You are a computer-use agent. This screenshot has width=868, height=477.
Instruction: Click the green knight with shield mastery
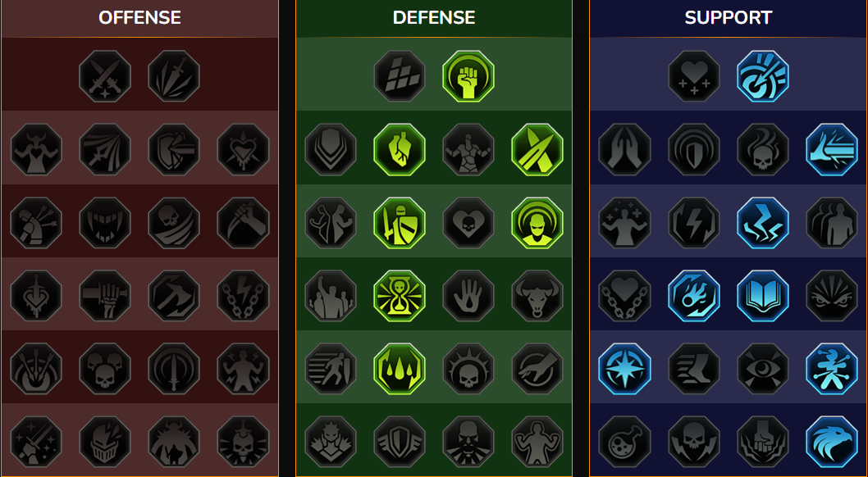[x=400, y=223]
